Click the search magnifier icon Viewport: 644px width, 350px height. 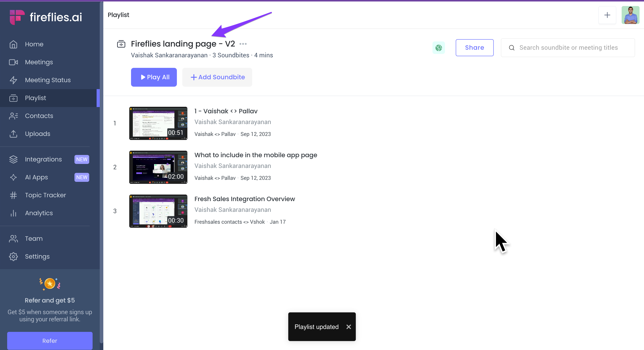[512, 47]
